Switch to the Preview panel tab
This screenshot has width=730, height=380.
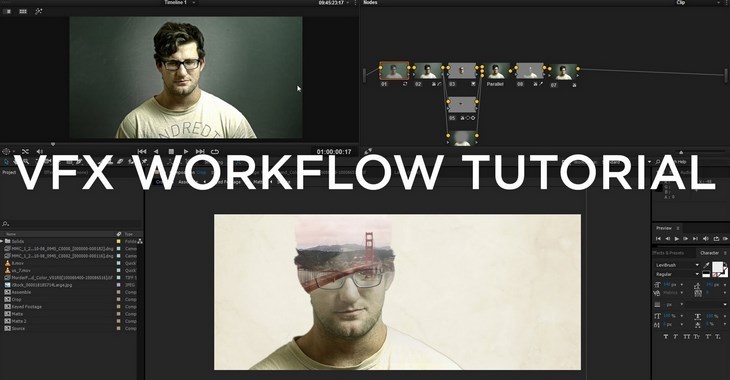664,228
